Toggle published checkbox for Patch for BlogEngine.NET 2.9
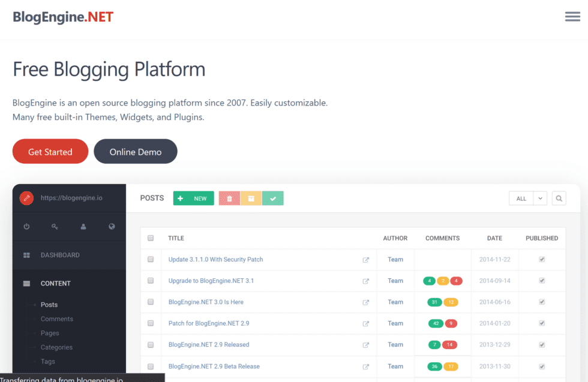588x382 pixels. [542, 323]
